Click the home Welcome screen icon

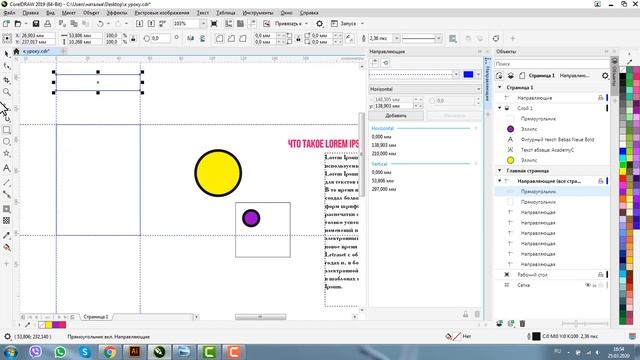pos(16,51)
